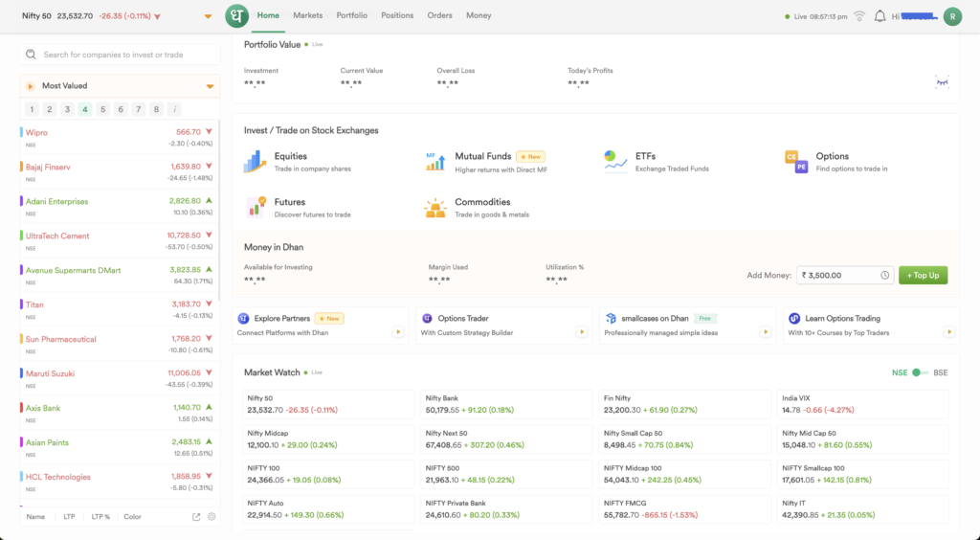Open the user profile avatar R
980x540 pixels.
tap(952, 17)
